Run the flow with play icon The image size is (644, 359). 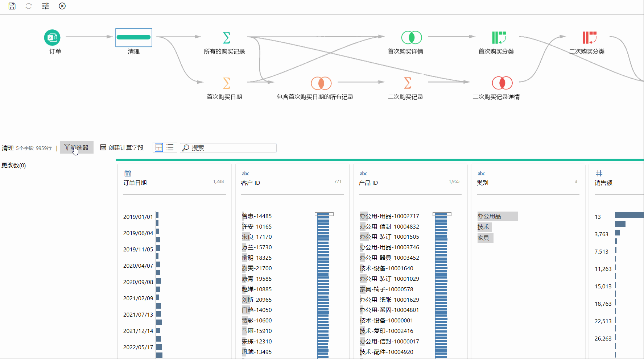[x=62, y=6]
